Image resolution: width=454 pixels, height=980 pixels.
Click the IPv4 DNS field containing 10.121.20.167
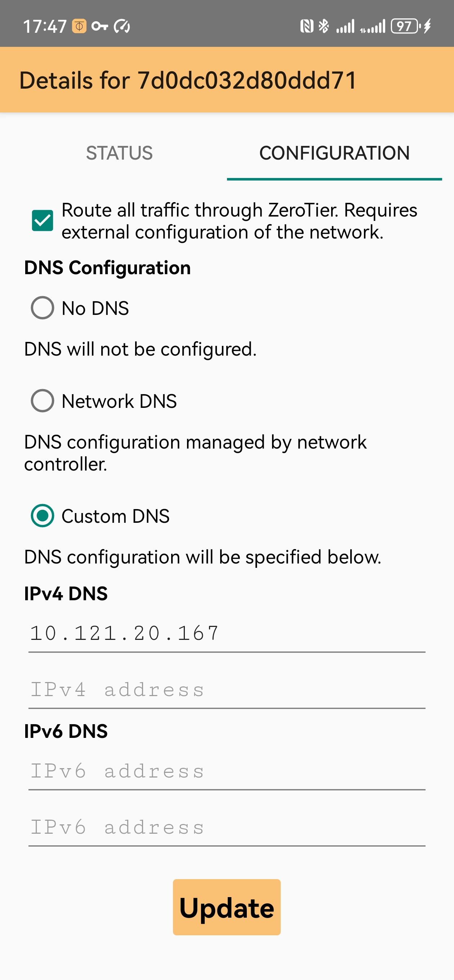point(226,634)
